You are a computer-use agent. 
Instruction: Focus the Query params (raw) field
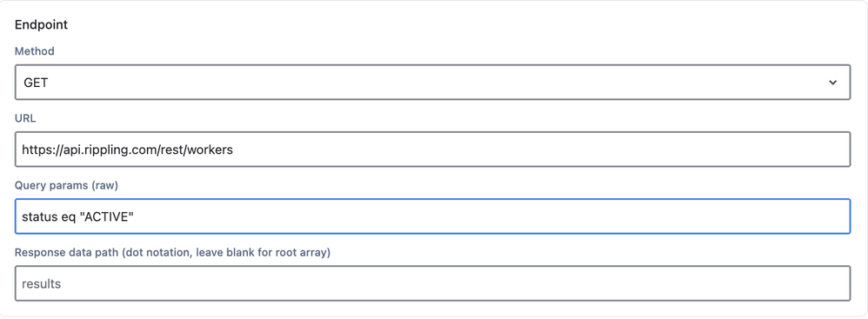[x=432, y=216]
